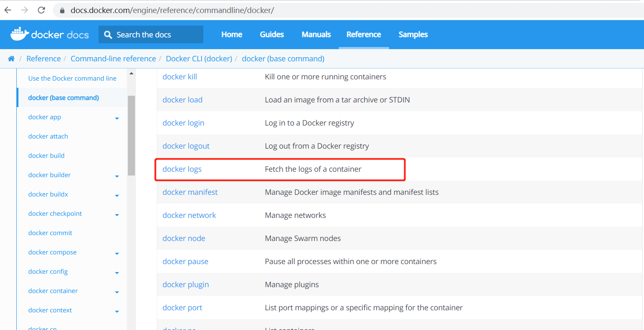Screen dimensions: 644x330
Task: Click the browser forward arrow
Action: (24, 10)
